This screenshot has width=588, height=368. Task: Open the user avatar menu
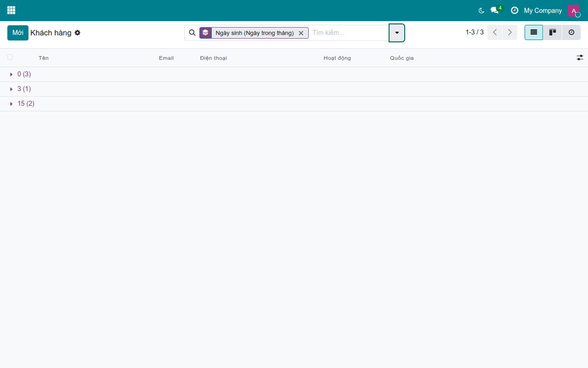point(574,11)
